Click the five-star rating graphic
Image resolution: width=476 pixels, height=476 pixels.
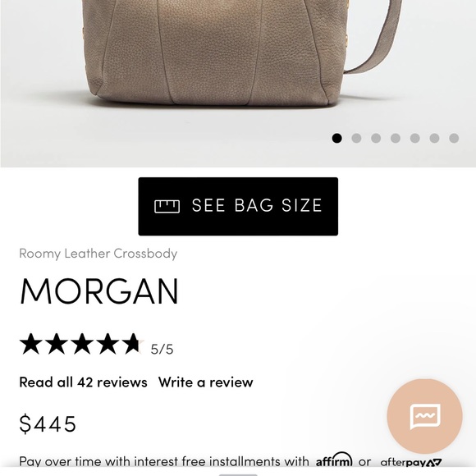coord(82,344)
